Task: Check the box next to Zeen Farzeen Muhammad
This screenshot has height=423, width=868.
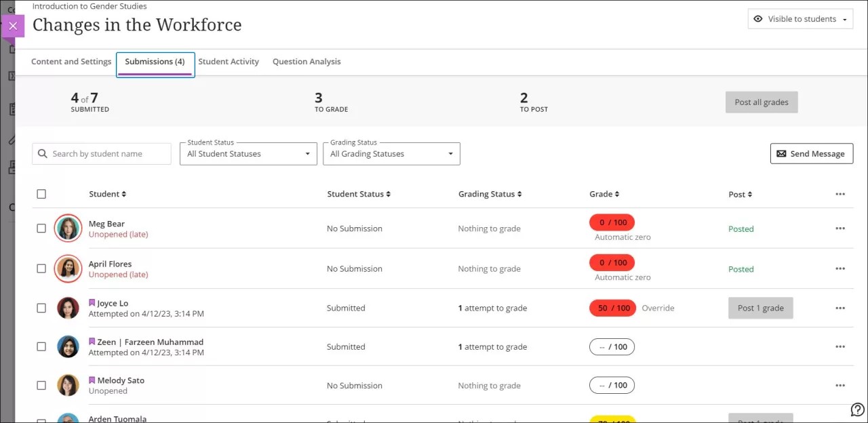Action: [x=41, y=346]
